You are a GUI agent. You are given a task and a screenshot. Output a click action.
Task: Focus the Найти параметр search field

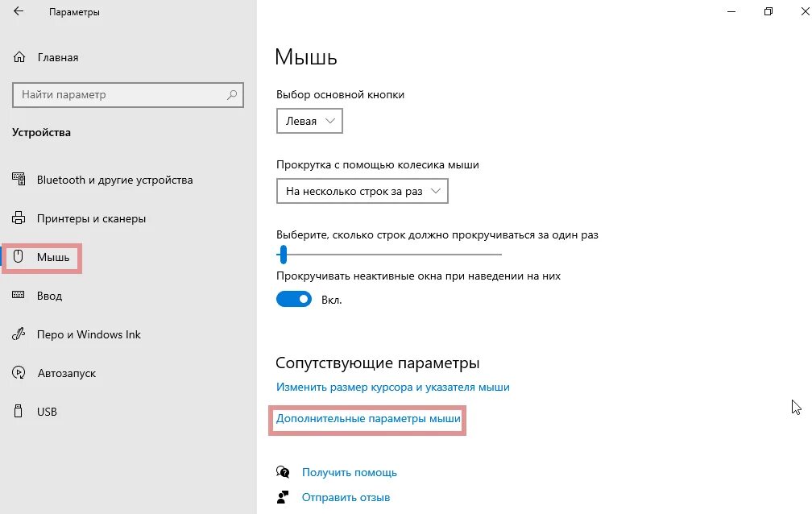tap(121, 95)
